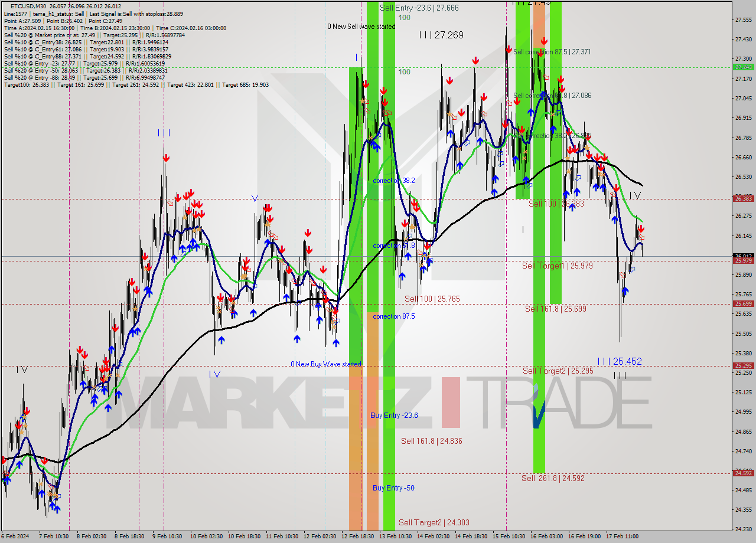Click the 'Sell 261.8 | 24.592' label
Screen dimensions: 756x543
pos(553,478)
